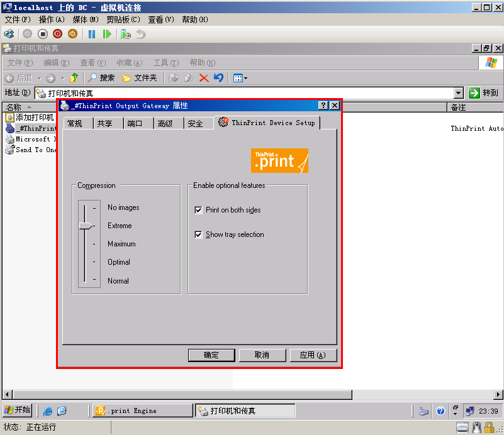Click the Up folder icon
The width and height of the screenshot is (504, 435).
(74, 78)
